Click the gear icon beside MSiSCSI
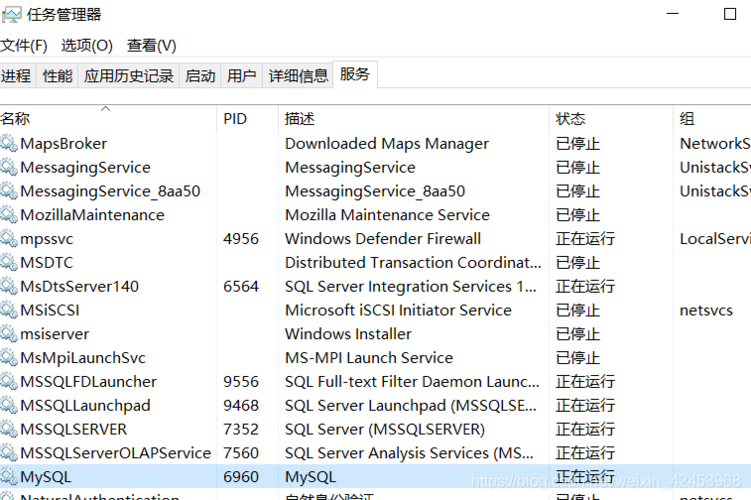Screen dimensions: 751x500 pyautogui.click(x=9, y=310)
